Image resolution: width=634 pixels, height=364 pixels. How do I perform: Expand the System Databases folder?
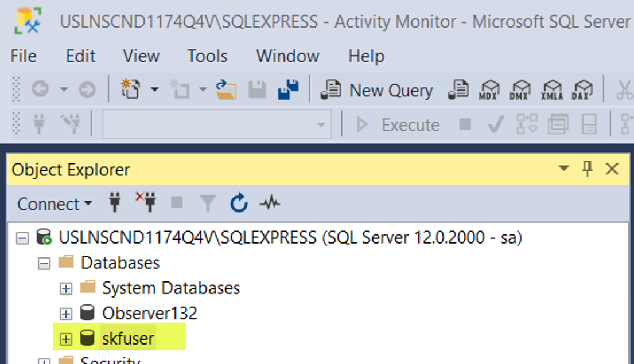click(66, 288)
